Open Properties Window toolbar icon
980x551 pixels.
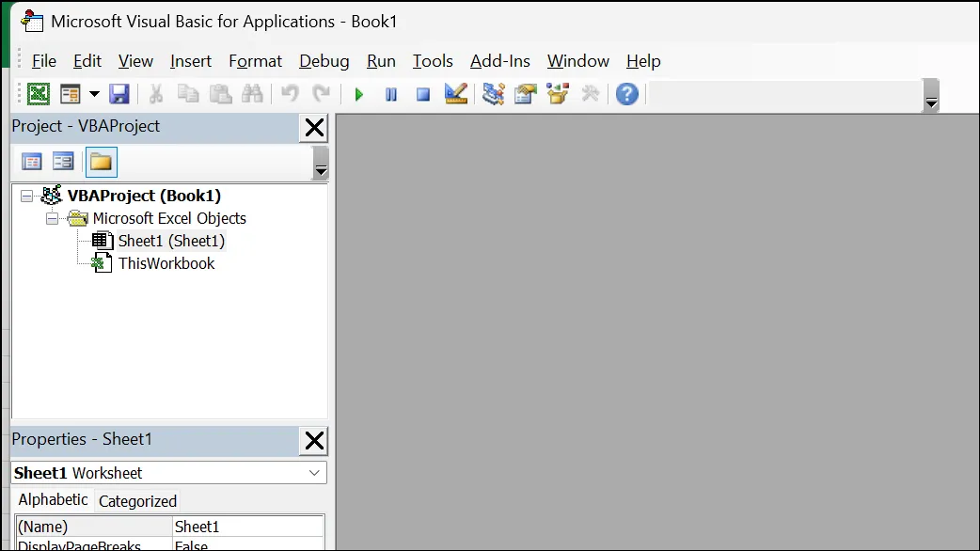click(526, 94)
